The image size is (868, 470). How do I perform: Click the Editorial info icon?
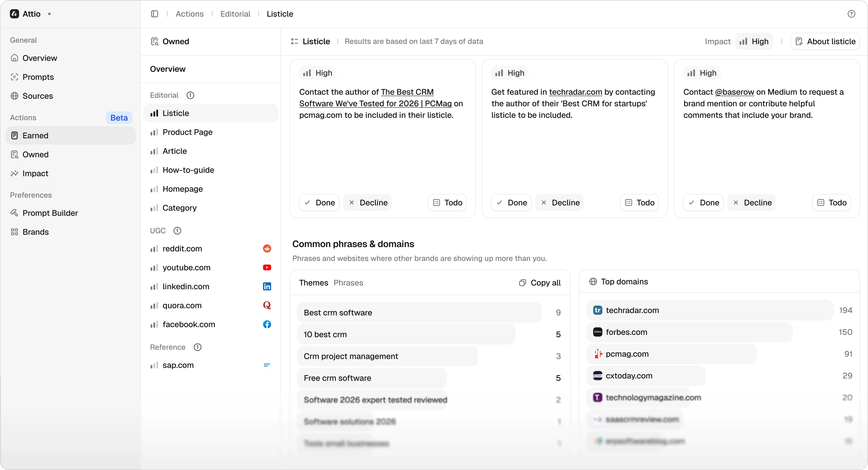(190, 95)
